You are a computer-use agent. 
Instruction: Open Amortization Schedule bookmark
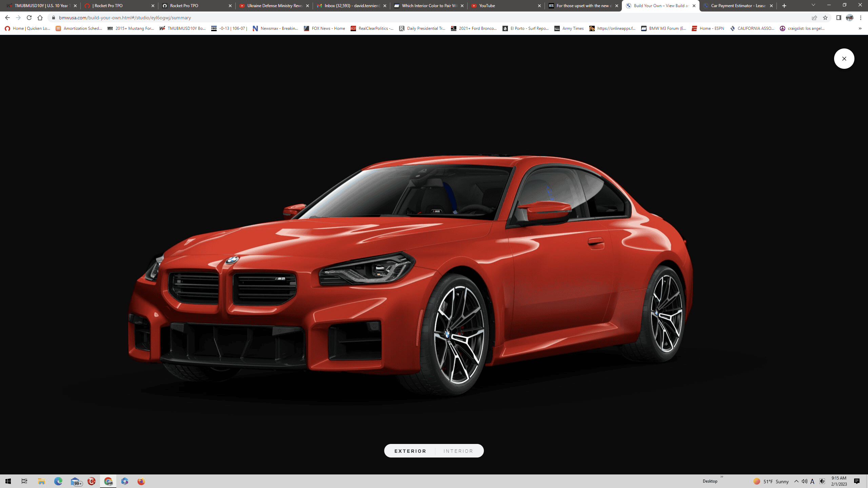coord(79,28)
